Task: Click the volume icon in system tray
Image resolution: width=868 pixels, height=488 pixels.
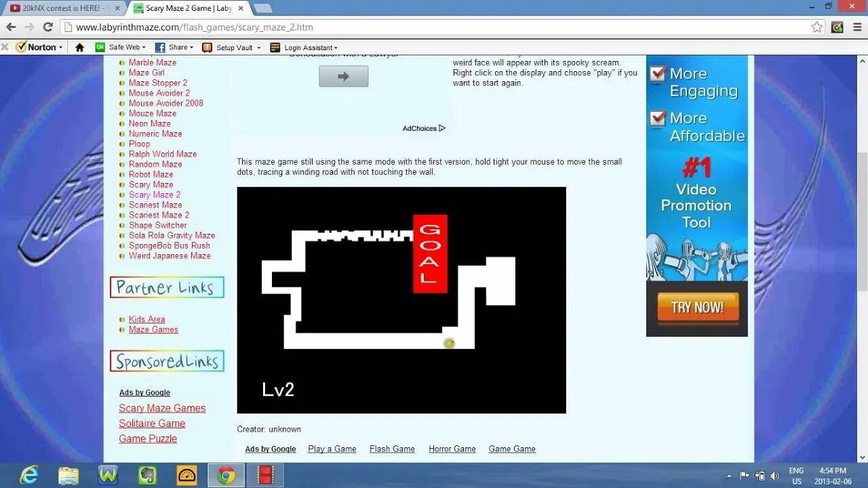Action: pyautogui.click(x=774, y=476)
